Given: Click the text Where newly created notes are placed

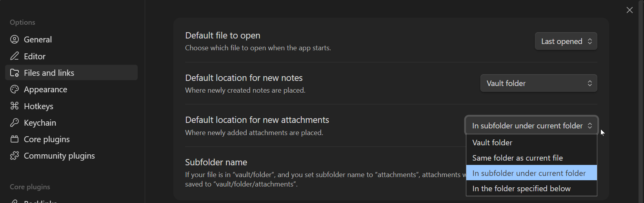Looking at the screenshot, I should 245,90.
